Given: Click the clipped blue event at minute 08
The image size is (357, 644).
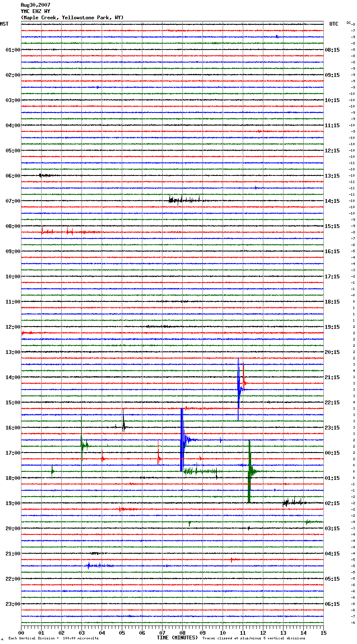Looking at the screenshot, I should coord(182,440).
